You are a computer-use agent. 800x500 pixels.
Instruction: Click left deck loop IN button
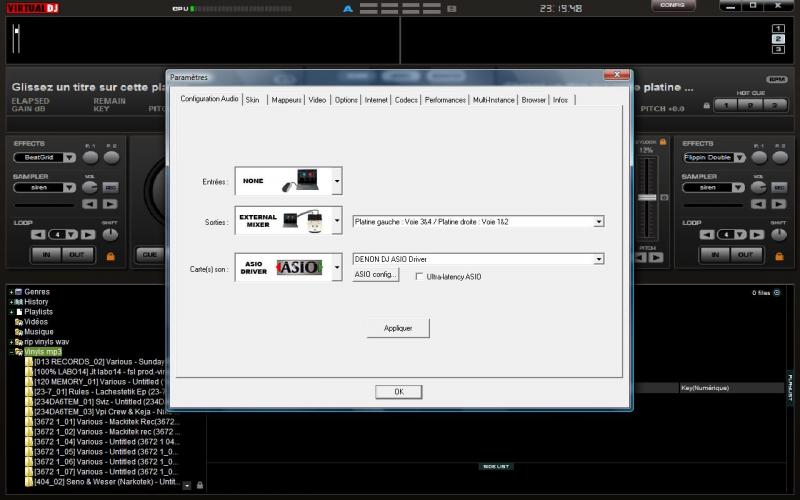(46, 254)
